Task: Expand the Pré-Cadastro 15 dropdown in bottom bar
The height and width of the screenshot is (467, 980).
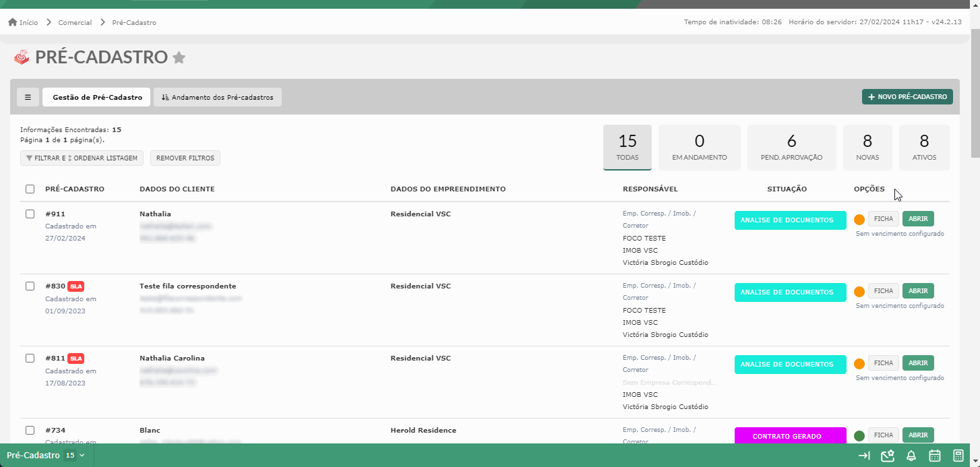Action: pos(46,456)
